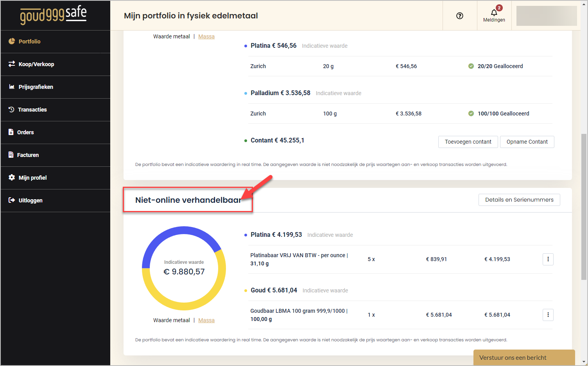Open Transacties menu item
The width and height of the screenshot is (588, 366).
[56, 110]
